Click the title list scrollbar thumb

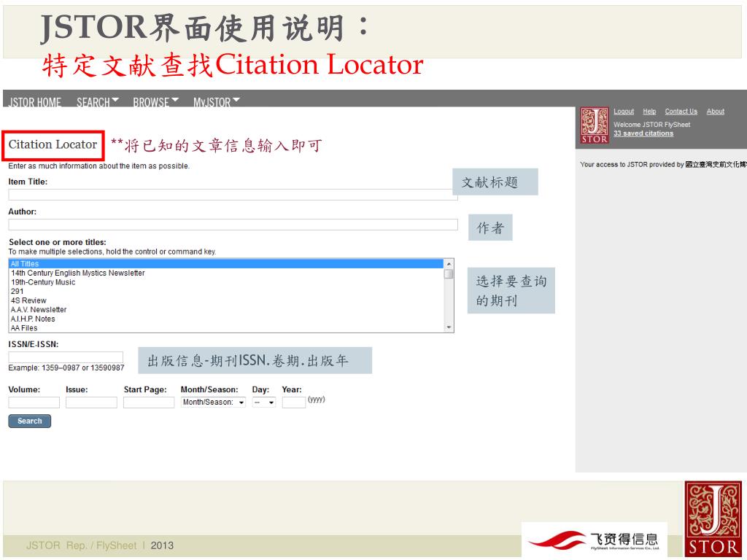coord(449,274)
